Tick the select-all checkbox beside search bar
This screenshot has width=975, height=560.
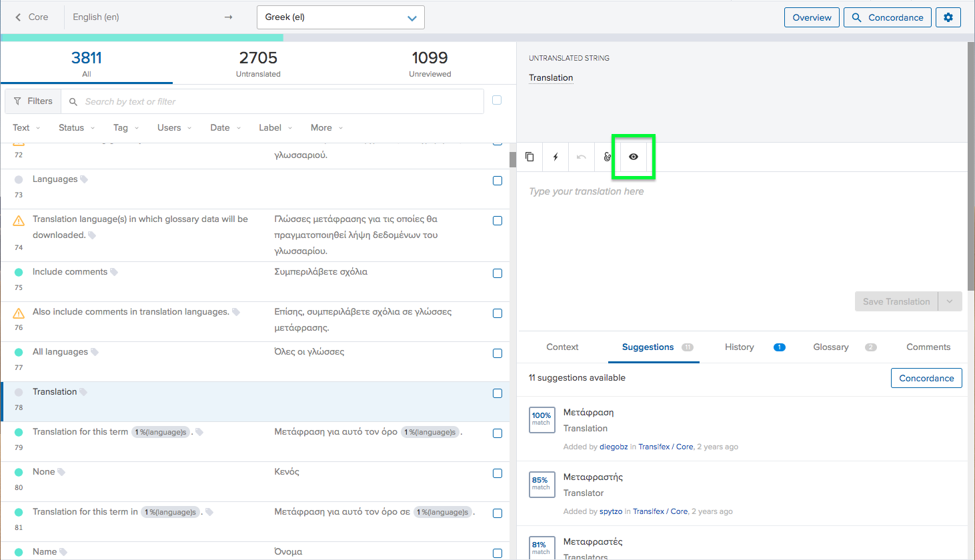coord(497,100)
